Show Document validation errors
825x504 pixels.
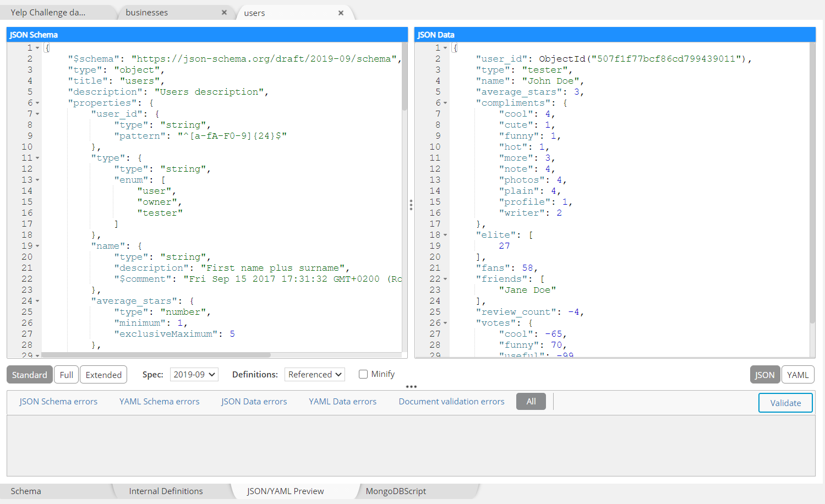[x=451, y=402]
